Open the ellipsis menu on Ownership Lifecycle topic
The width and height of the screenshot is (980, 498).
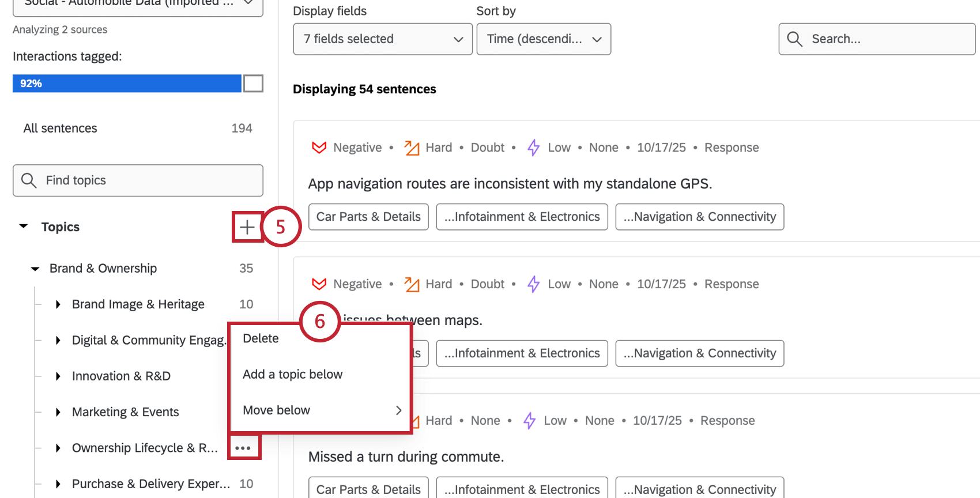coord(243,447)
